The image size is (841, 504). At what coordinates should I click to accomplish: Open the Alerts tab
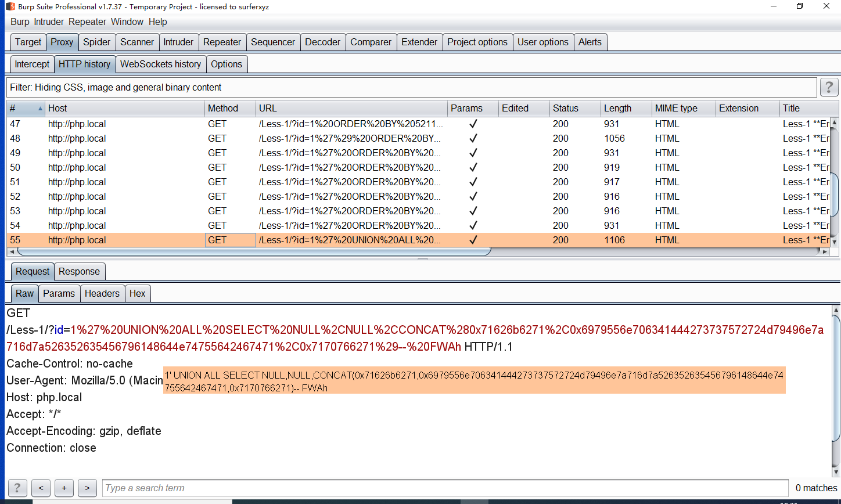[x=590, y=42]
